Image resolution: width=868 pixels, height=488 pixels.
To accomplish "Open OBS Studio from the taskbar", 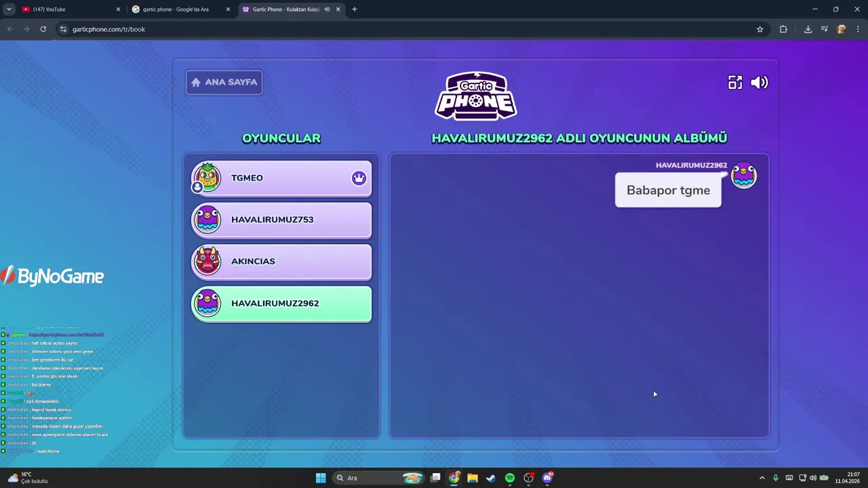I will tap(528, 478).
